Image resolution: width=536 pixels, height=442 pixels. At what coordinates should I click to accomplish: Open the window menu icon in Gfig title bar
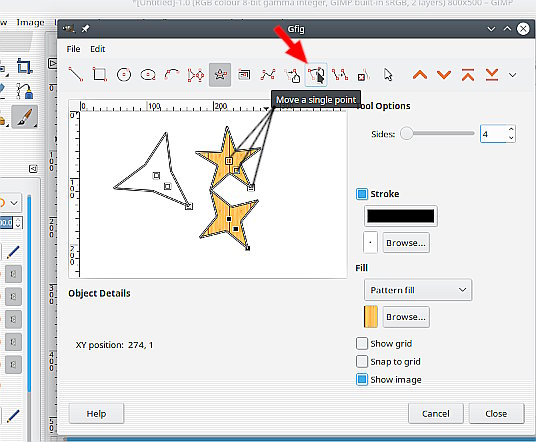[69, 29]
